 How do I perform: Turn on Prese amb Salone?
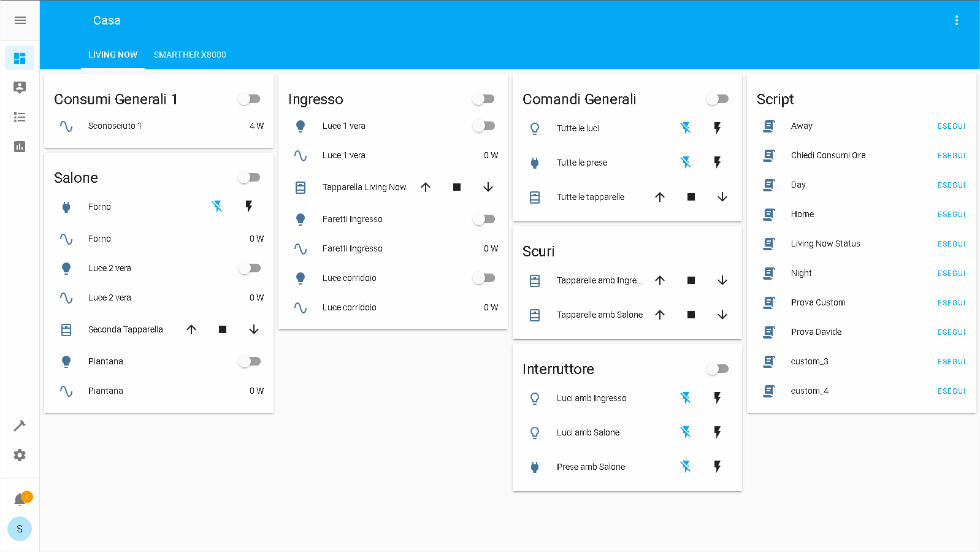point(718,467)
